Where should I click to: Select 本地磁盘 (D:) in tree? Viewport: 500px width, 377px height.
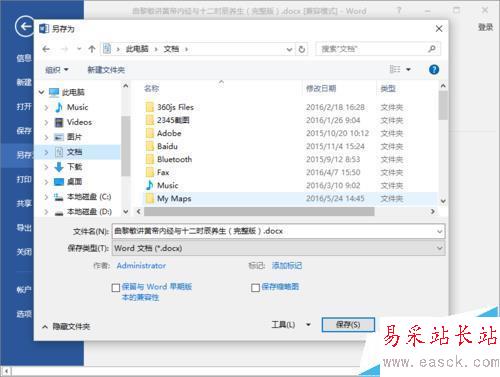click(89, 211)
